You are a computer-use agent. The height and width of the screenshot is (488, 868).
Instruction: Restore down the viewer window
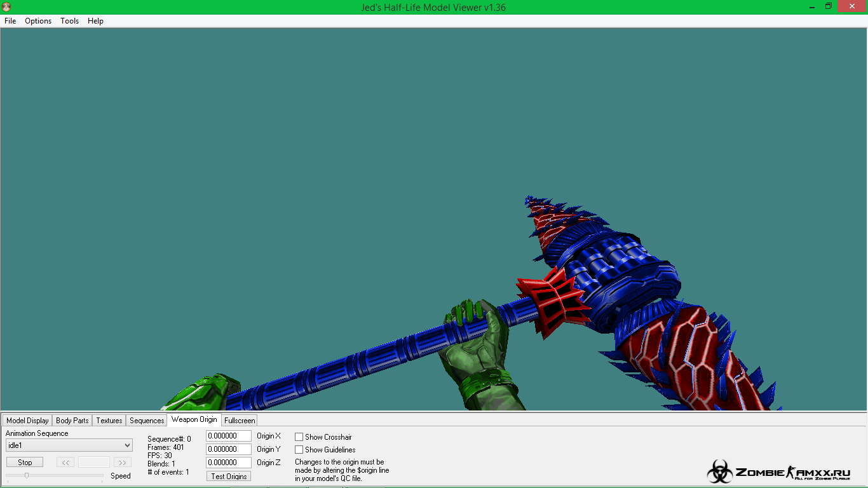[x=829, y=6]
